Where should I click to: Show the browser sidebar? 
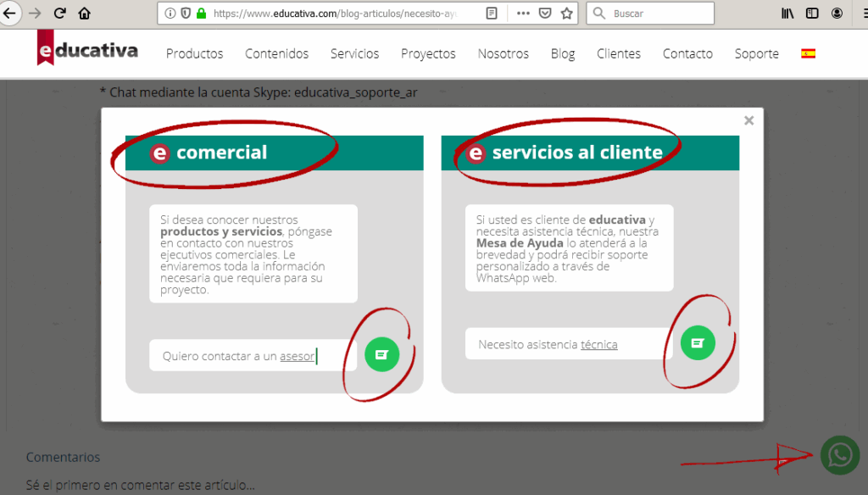812,14
